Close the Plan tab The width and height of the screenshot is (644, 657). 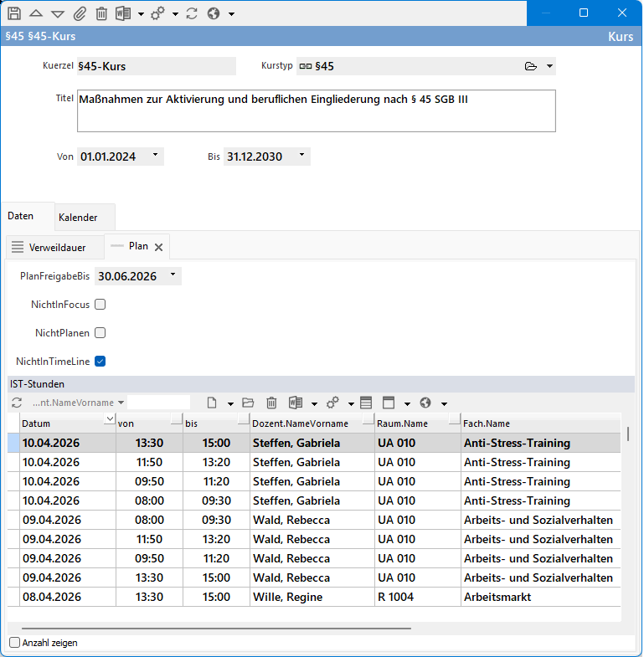159,247
